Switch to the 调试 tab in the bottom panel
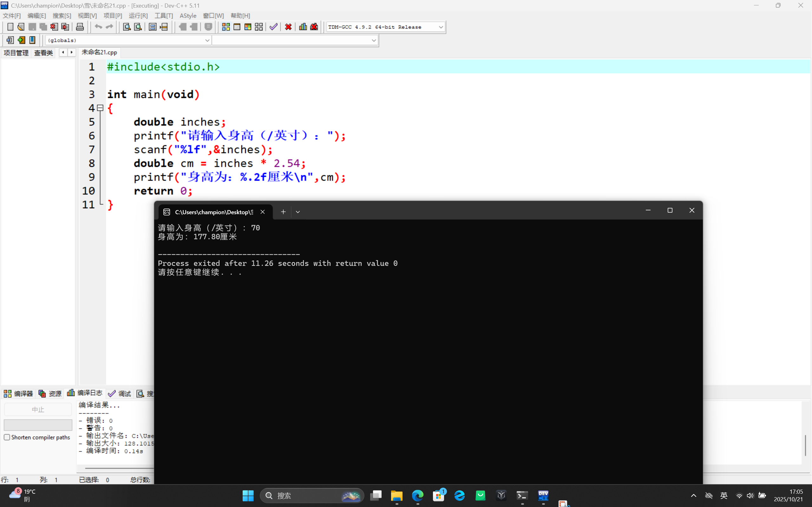This screenshot has width=812, height=507. click(x=120, y=394)
